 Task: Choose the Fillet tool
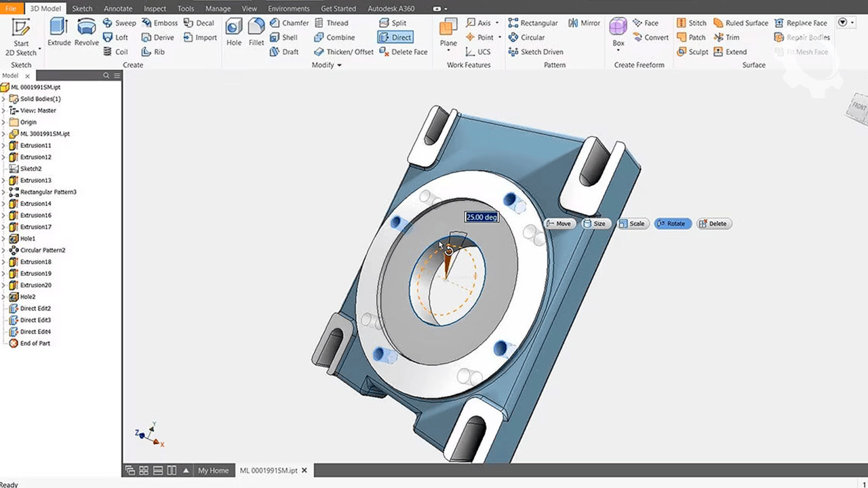pos(256,33)
